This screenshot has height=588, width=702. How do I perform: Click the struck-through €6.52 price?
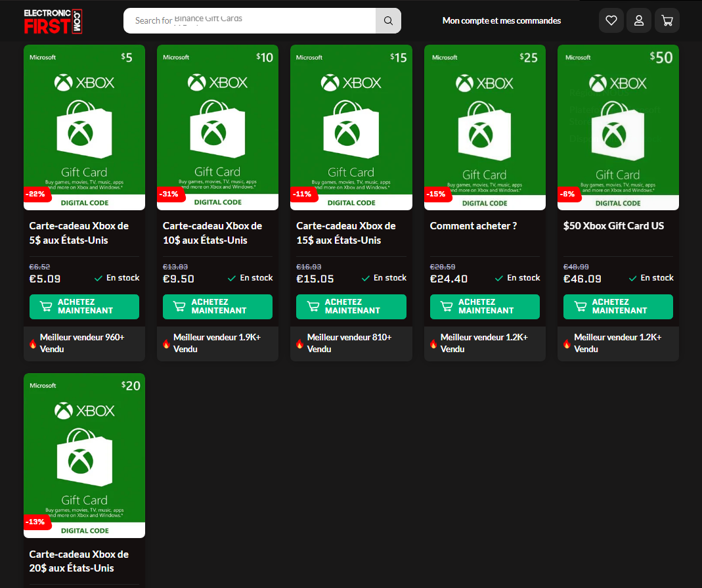click(39, 267)
